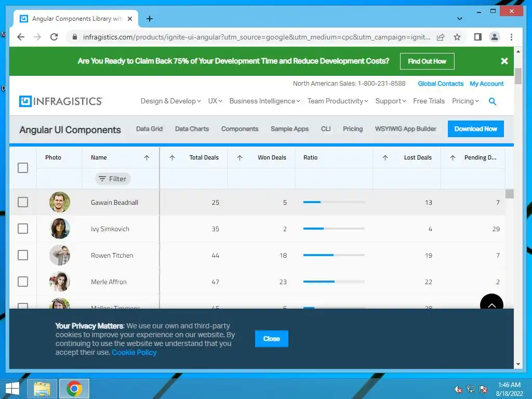Open the Global Contacts link
The width and height of the screenshot is (532, 399).
[x=441, y=84]
